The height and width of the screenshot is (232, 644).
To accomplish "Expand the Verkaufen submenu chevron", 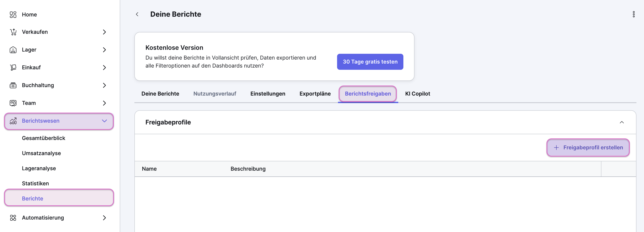I will tap(104, 32).
